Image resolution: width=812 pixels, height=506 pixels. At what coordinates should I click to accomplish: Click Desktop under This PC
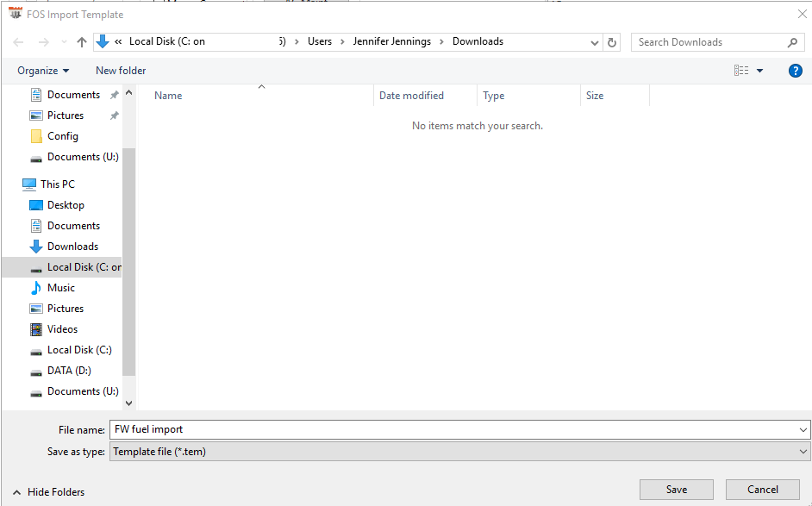66,205
